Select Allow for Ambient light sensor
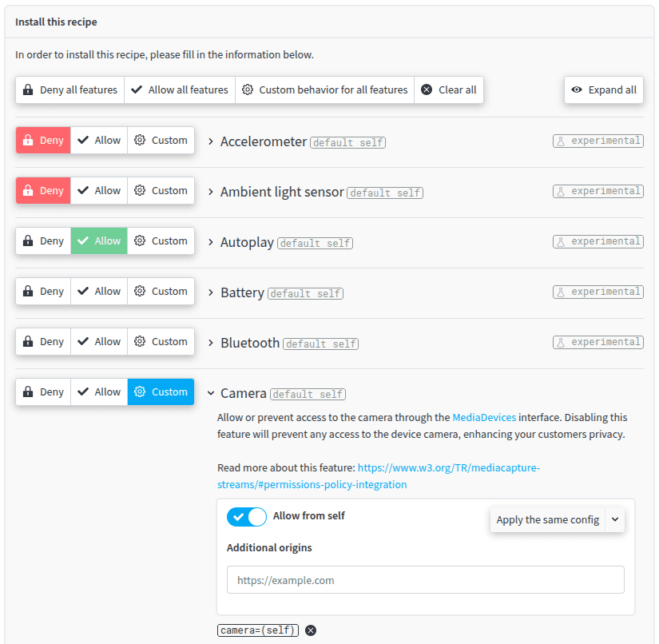 99,190
